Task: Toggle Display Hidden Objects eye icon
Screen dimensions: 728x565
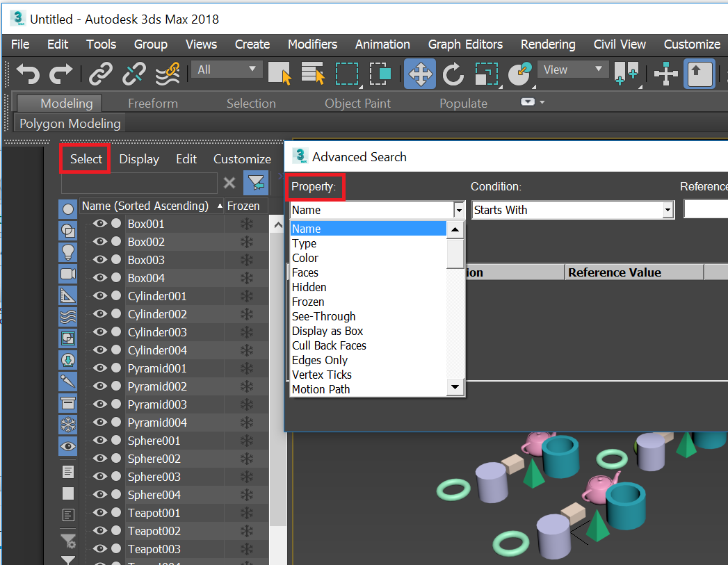Action: click(67, 446)
